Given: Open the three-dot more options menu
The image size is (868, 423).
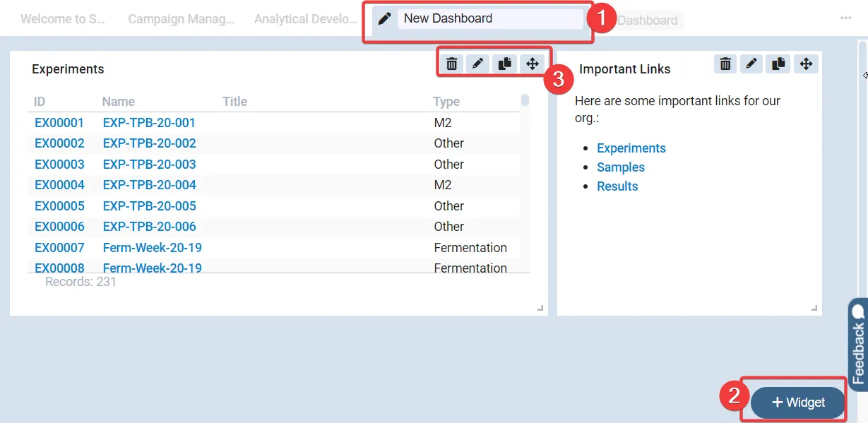Looking at the screenshot, I should tap(845, 18).
